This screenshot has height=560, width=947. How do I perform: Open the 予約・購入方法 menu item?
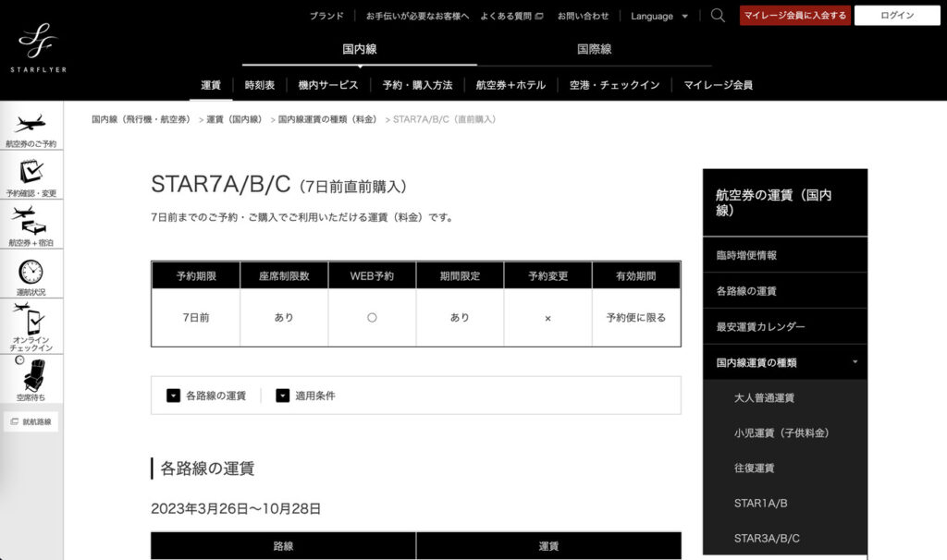pyautogui.click(x=417, y=85)
